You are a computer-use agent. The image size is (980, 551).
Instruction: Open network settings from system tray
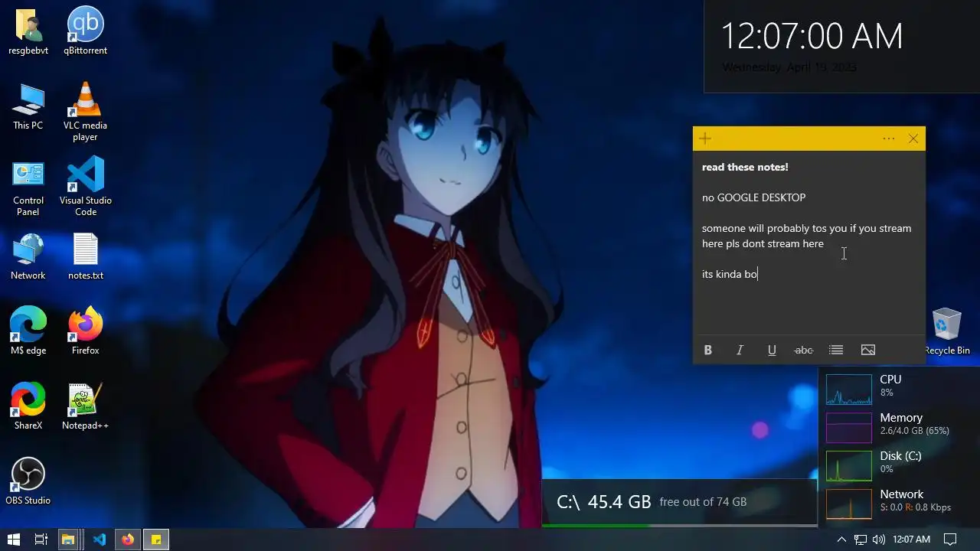tap(861, 540)
